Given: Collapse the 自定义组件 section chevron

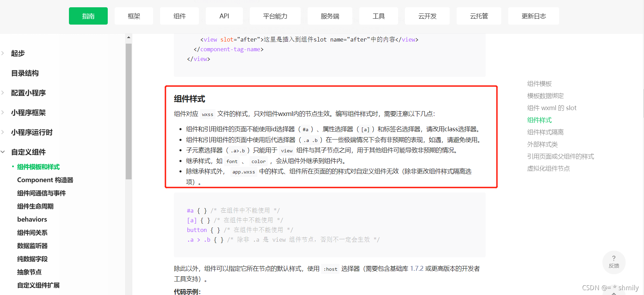Looking at the screenshot, I should (x=3, y=152).
